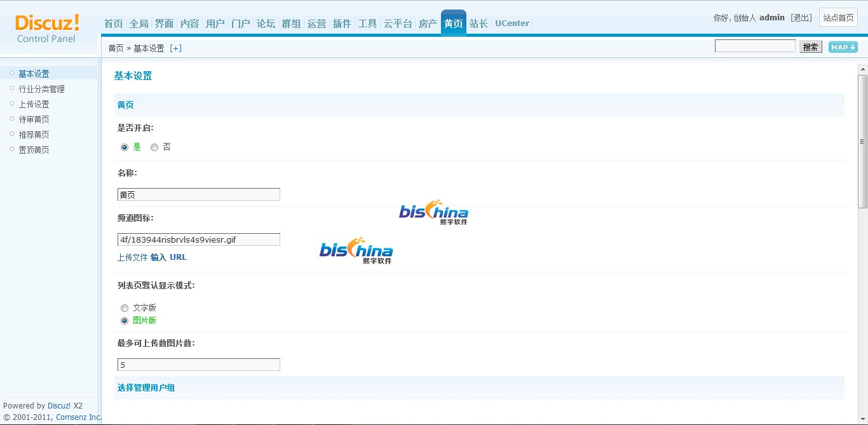This screenshot has height=425, width=868.
Task: Click the 基本设置 page heading
Action: coord(133,76)
